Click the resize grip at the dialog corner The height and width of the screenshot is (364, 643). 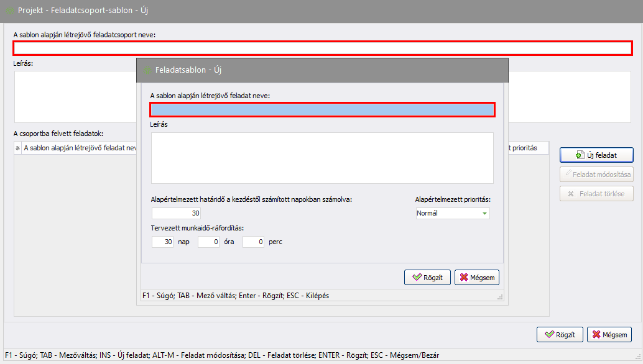click(499, 298)
